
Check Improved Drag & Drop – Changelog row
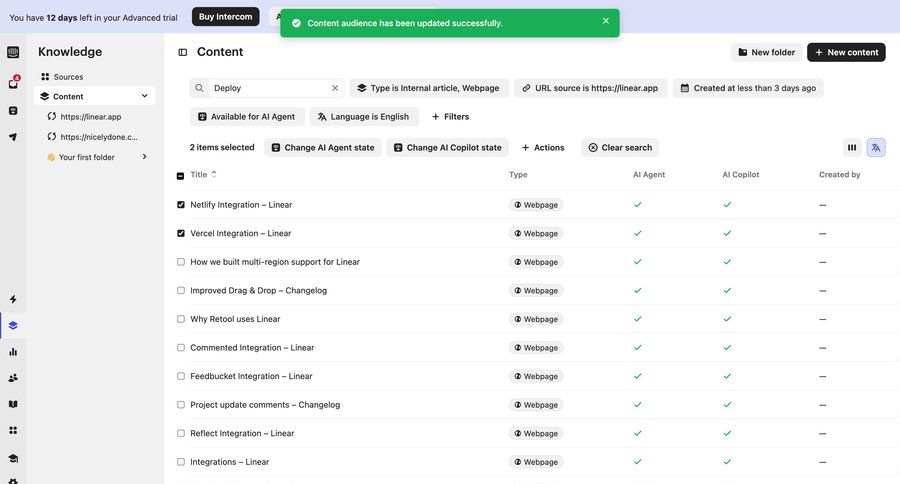[x=181, y=291]
